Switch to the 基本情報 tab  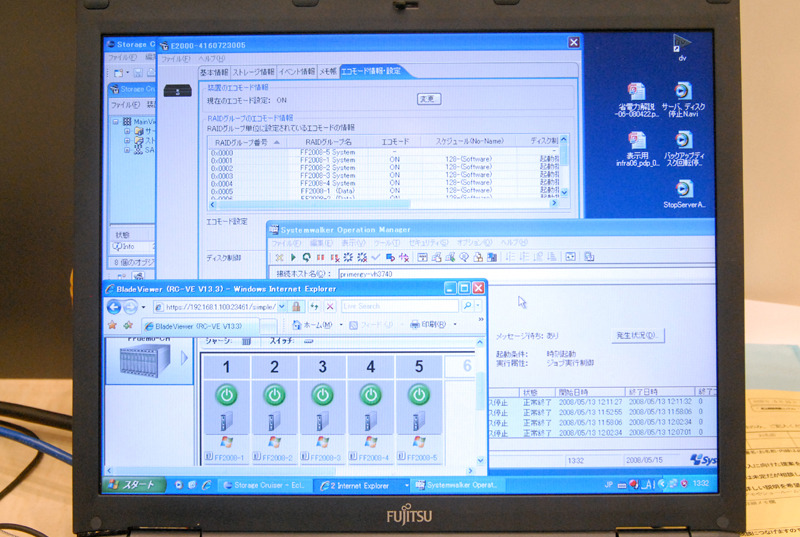(214, 72)
